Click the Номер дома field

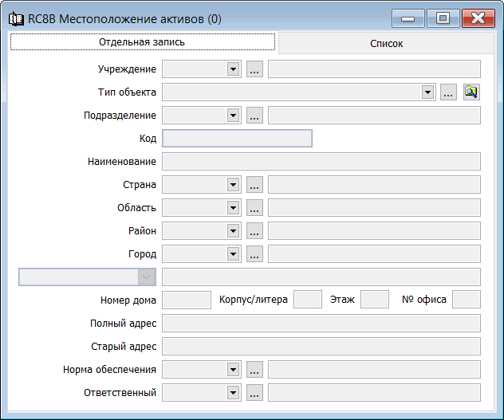[x=186, y=300]
